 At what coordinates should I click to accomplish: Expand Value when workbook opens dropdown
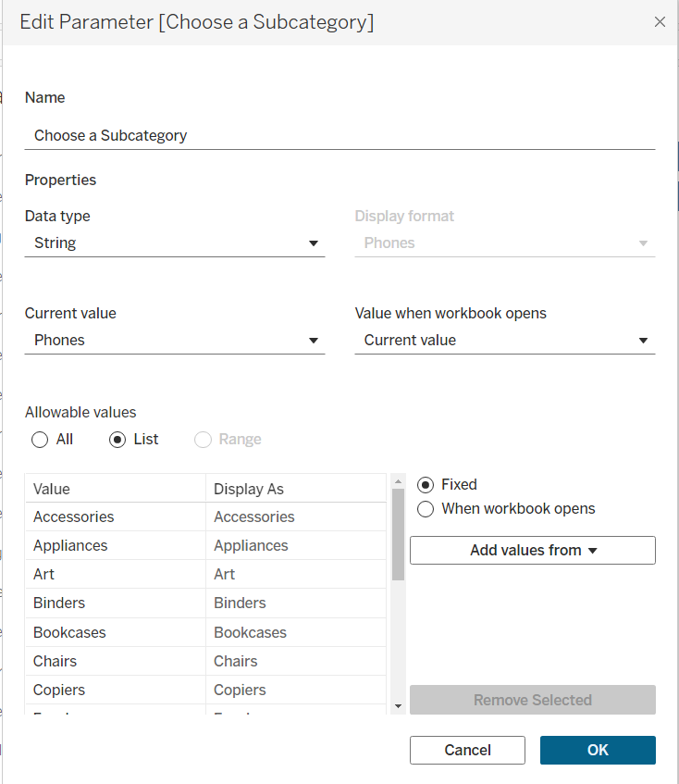tap(504, 341)
